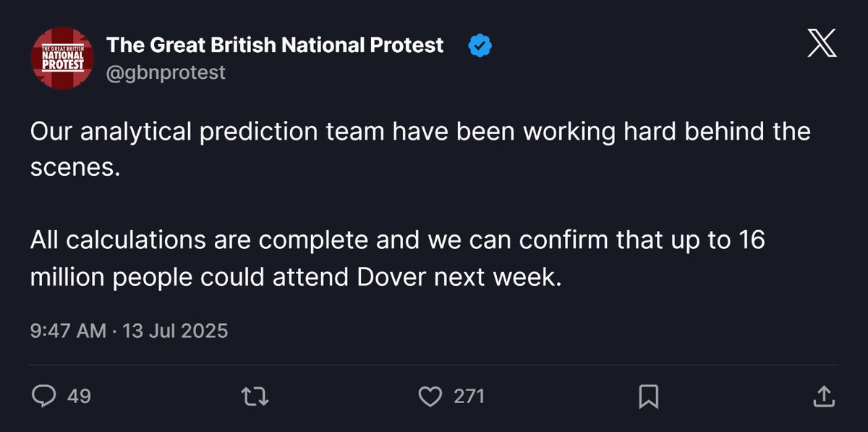Click the number "16" in the post text

(752, 241)
